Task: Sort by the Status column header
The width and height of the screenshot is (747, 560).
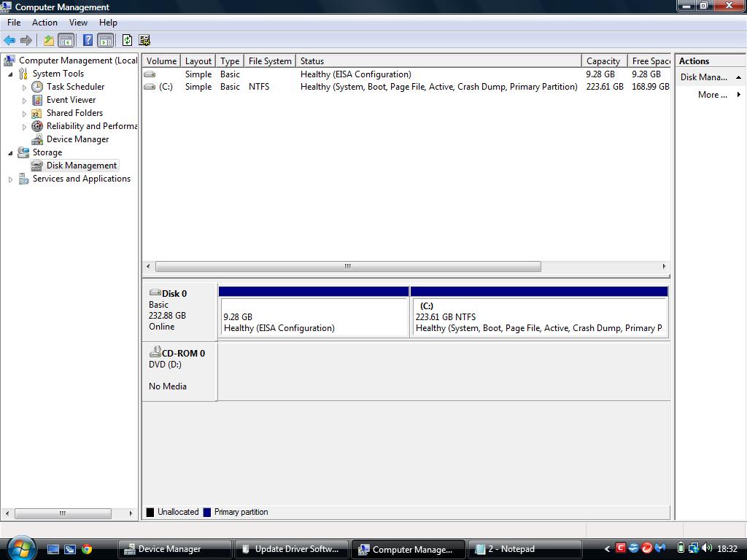Action: (x=438, y=61)
